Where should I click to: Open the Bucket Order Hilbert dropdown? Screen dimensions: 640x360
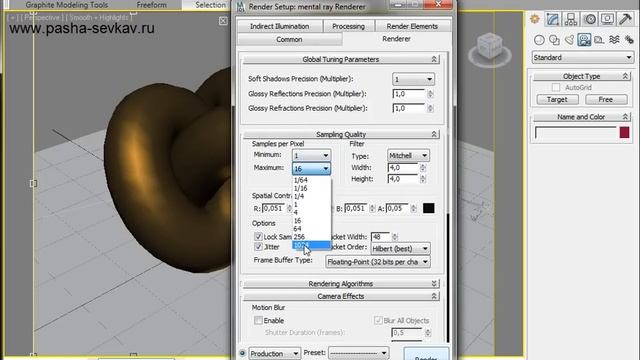point(400,249)
